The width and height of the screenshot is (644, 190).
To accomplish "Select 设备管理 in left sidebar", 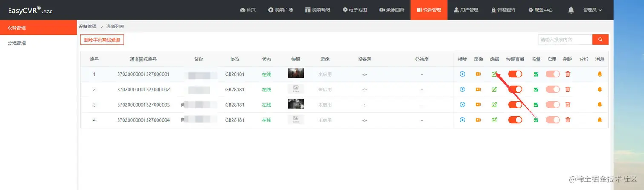I will click(x=38, y=28).
